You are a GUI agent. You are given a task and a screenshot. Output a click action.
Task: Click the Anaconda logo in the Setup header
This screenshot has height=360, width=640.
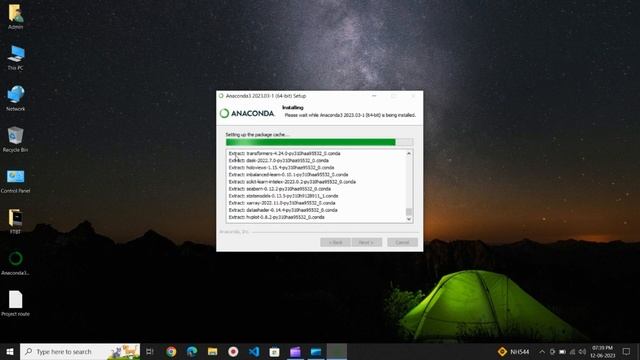[x=247, y=113]
